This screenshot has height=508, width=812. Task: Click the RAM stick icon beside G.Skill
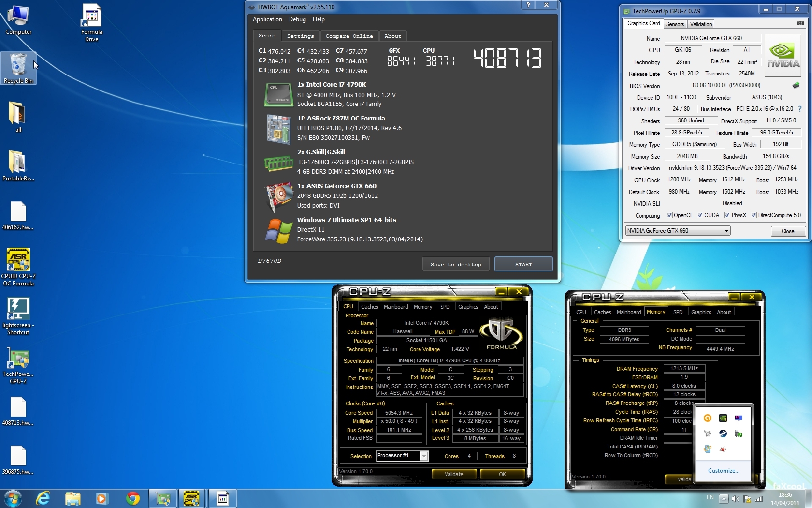tap(278, 164)
